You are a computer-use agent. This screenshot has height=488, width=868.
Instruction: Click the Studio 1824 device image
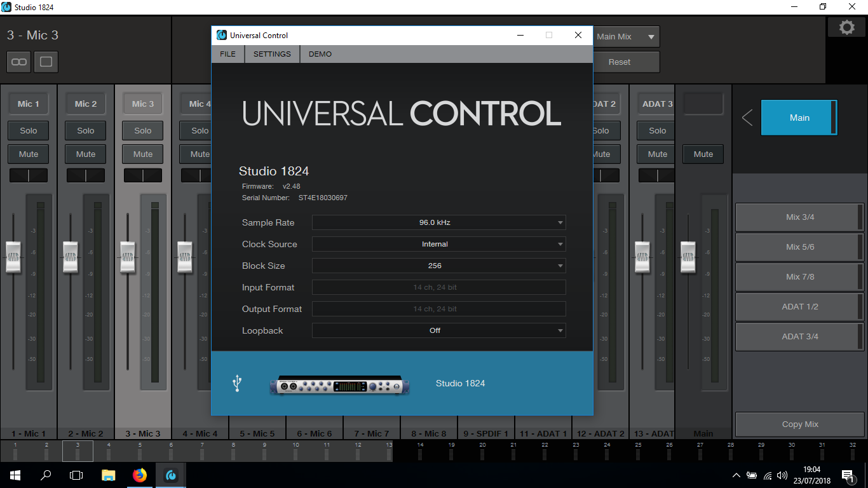coord(339,384)
